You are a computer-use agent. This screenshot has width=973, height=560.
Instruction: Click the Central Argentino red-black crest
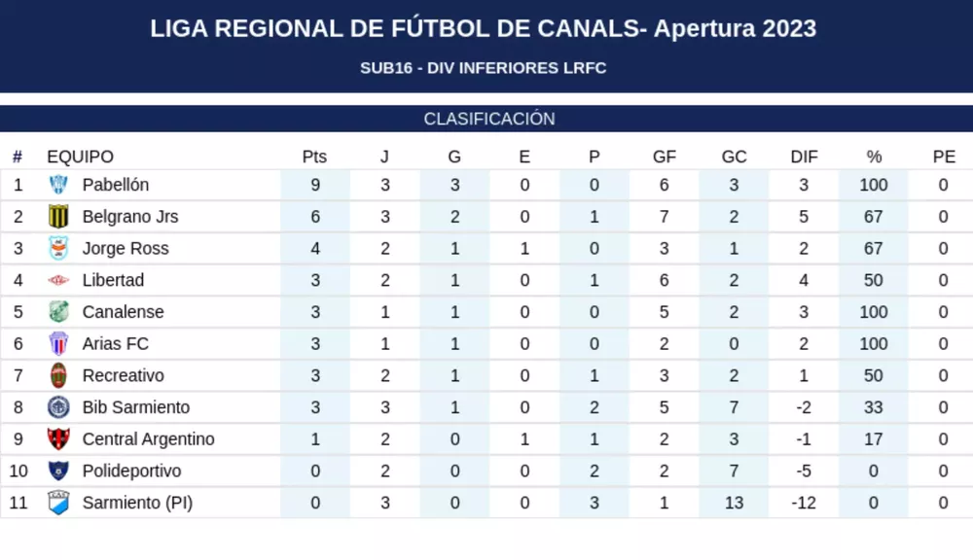[58, 439]
